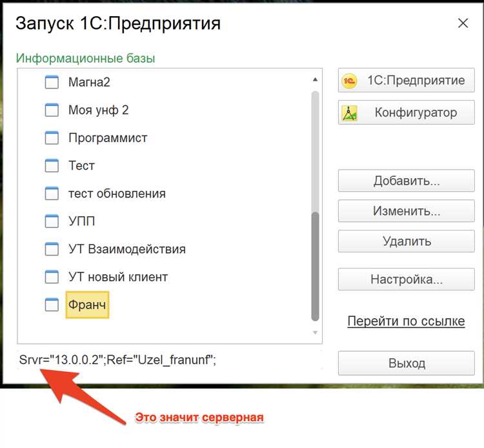Click the window icon beside Франч
The width and height of the screenshot is (484, 448).
52,305
